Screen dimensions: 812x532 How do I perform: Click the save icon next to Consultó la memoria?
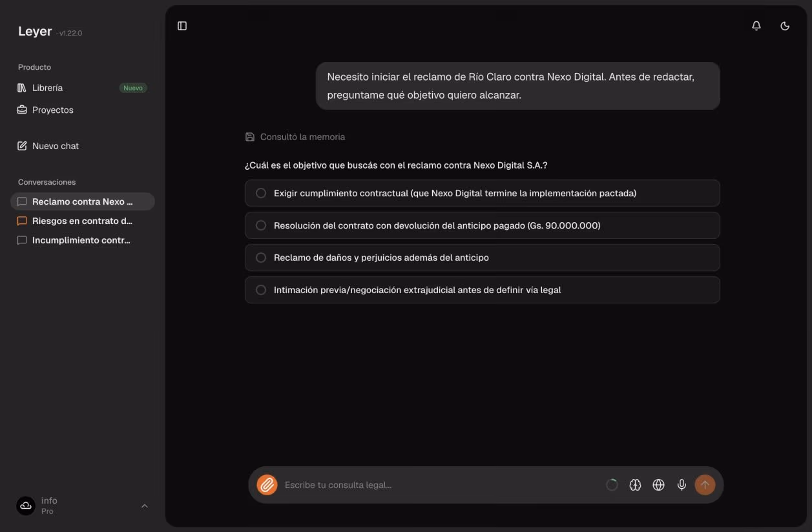pos(250,137)
